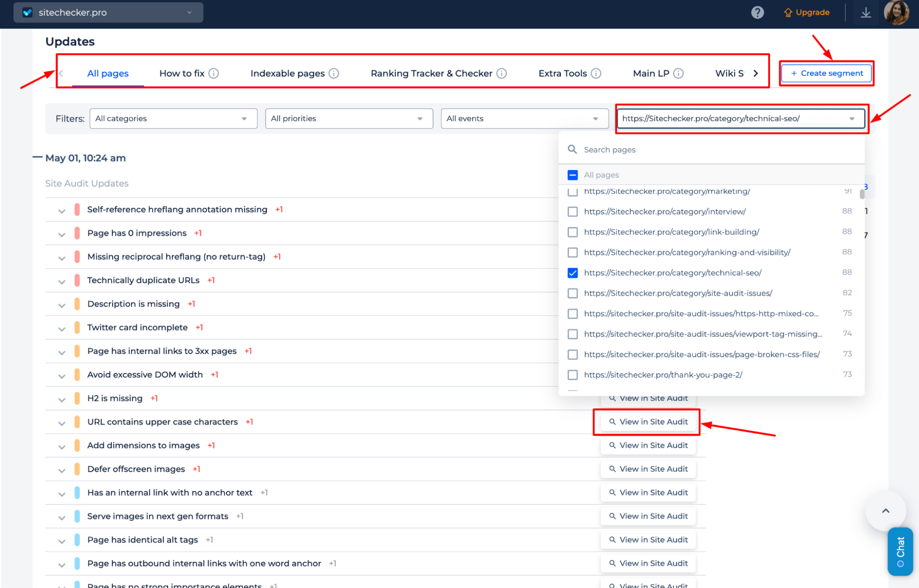Click the download icon in header

click(x=866, y=12)
